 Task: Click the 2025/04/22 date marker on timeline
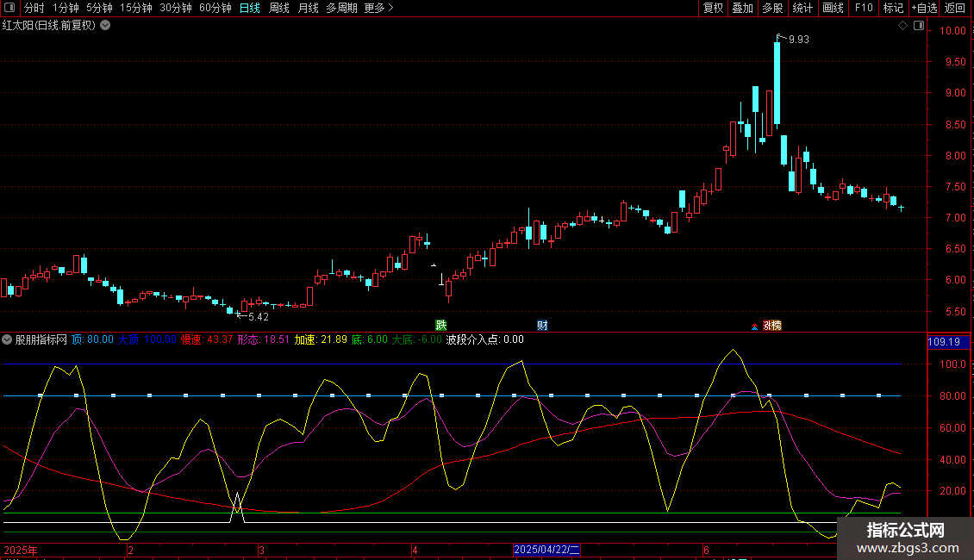pyautogui.click(x=547, y=550)
